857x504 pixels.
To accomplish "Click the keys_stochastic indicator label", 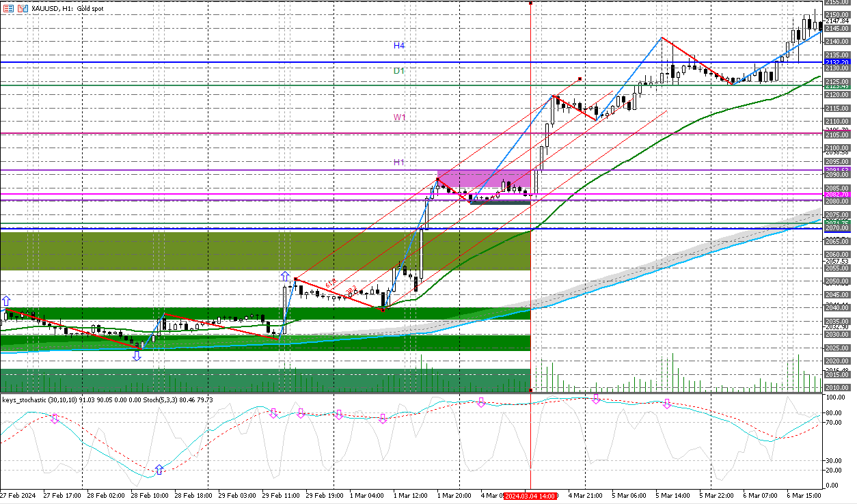I will tap(109, 400).
